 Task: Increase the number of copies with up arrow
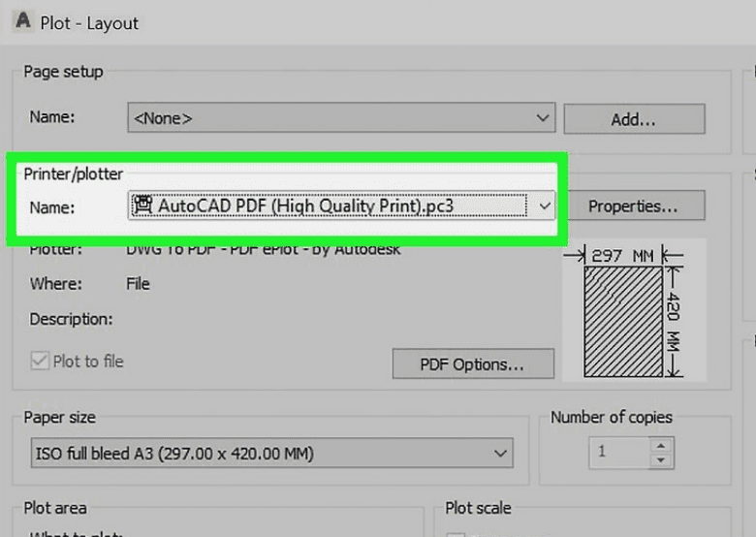661,445
